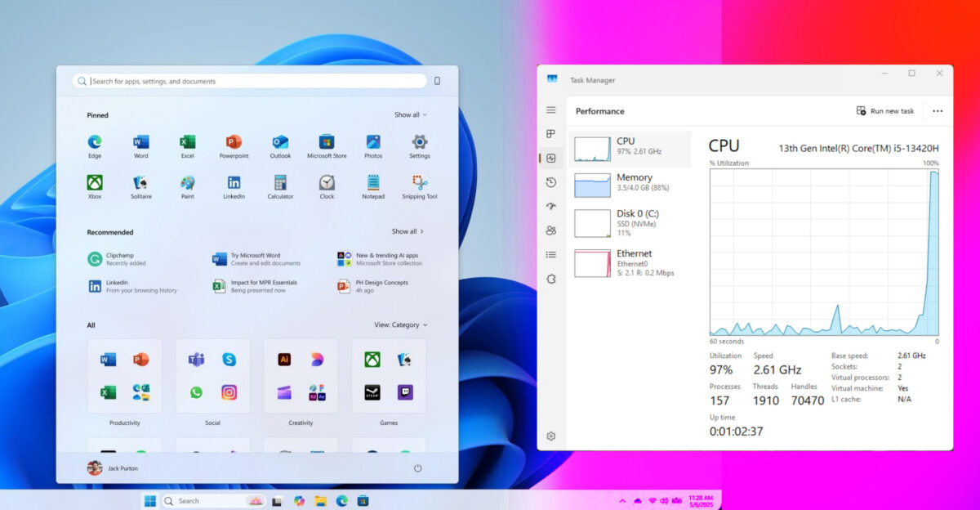The height and width of the screenshot is (510, 980).
Task: Launch Steam in the Games folder
Action: pos(372,392)
